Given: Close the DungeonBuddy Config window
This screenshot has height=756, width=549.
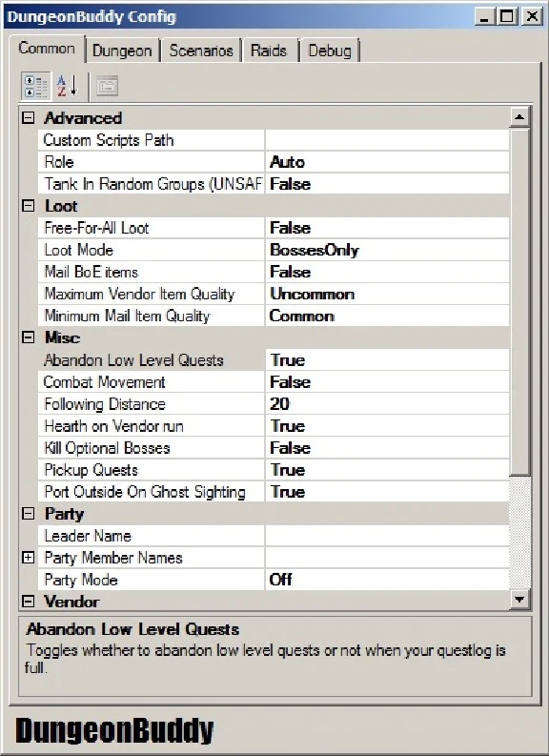Looking at the screenshot, I should pyautogui.click(x=532, y=16).
